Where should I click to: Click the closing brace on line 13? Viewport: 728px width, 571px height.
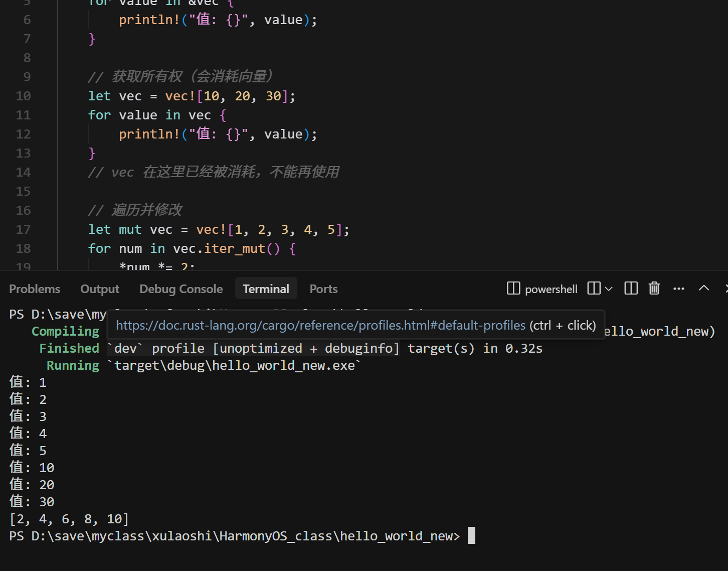click(92, 154)
